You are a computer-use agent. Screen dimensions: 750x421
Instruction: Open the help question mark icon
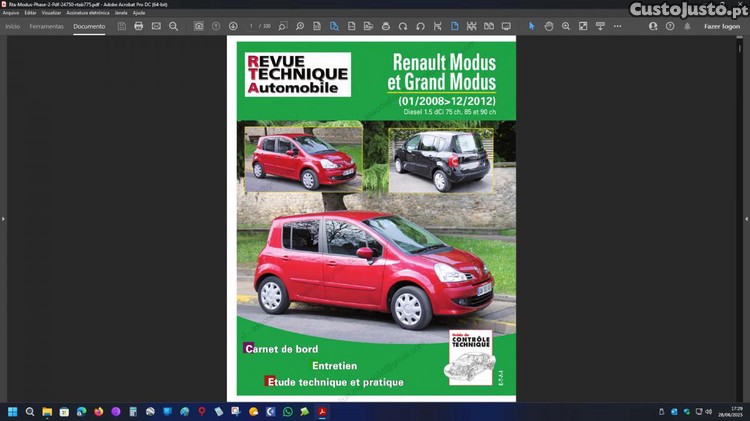click(x=670, y=26)
